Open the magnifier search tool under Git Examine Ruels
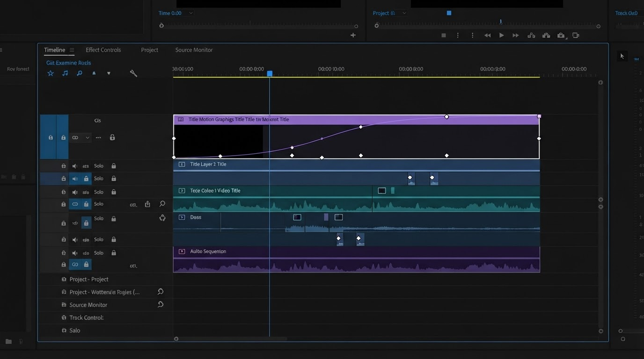This screenshot has width=644, height=359. click(80, 73)
